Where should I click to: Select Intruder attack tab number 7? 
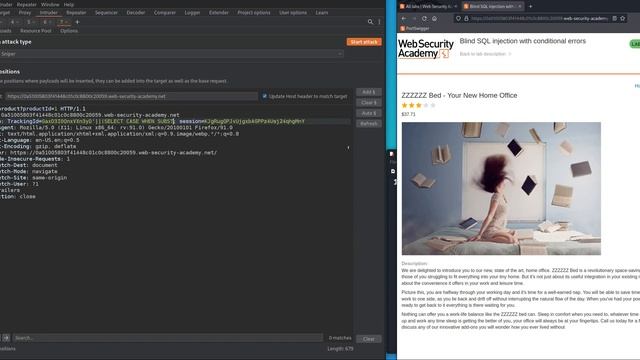(63, 22)
